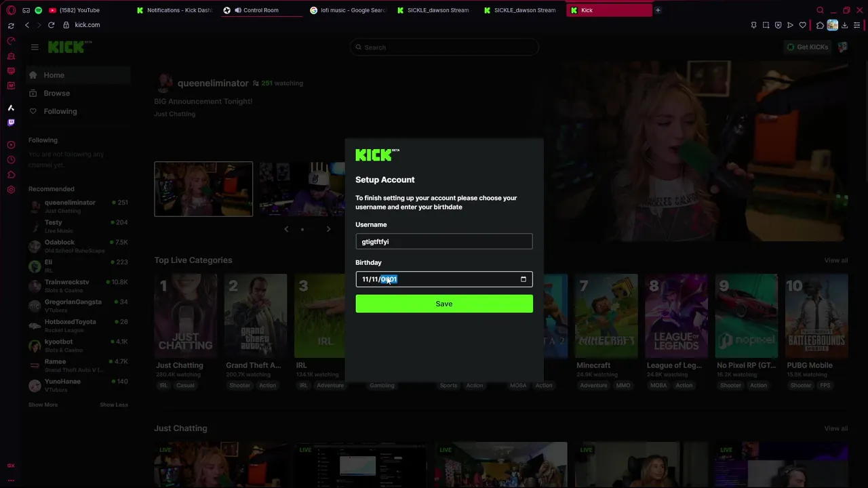Click the green Save button

(444, 304)
